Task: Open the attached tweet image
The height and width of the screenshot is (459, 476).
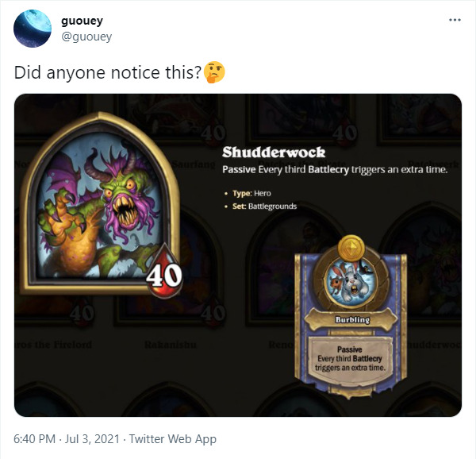Action: click(x=238, y=255)
